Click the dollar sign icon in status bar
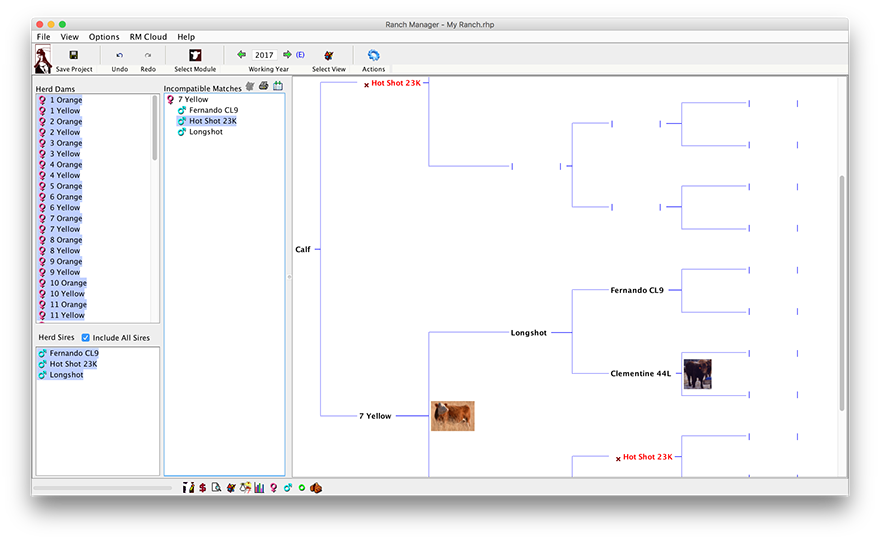 [202, 488]
